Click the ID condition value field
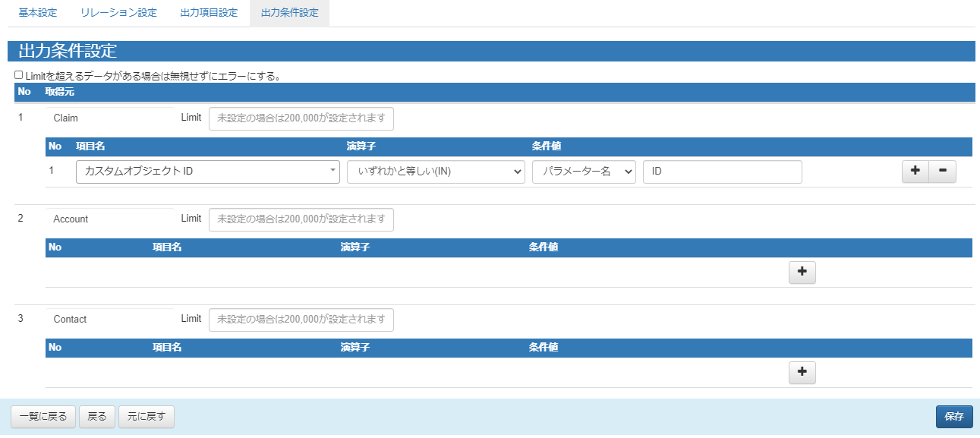Screen dimensions: 980x438 pos(723,172)
